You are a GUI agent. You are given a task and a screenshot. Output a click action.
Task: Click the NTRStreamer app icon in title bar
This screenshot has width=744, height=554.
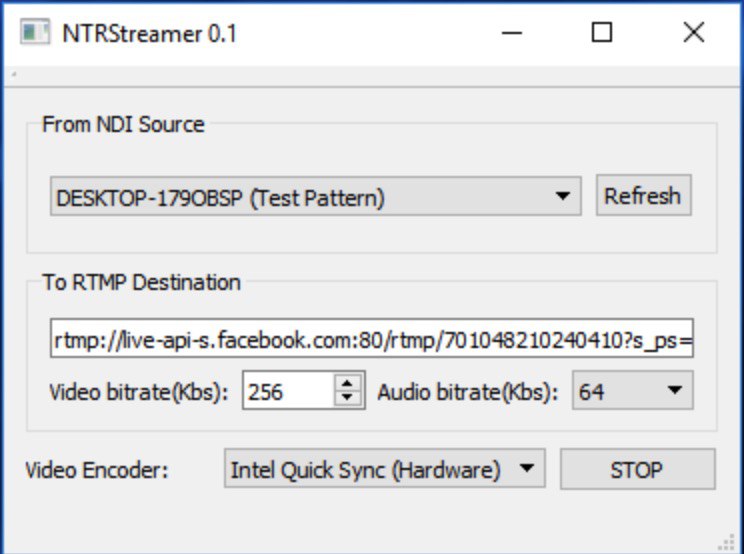point(35,33)
